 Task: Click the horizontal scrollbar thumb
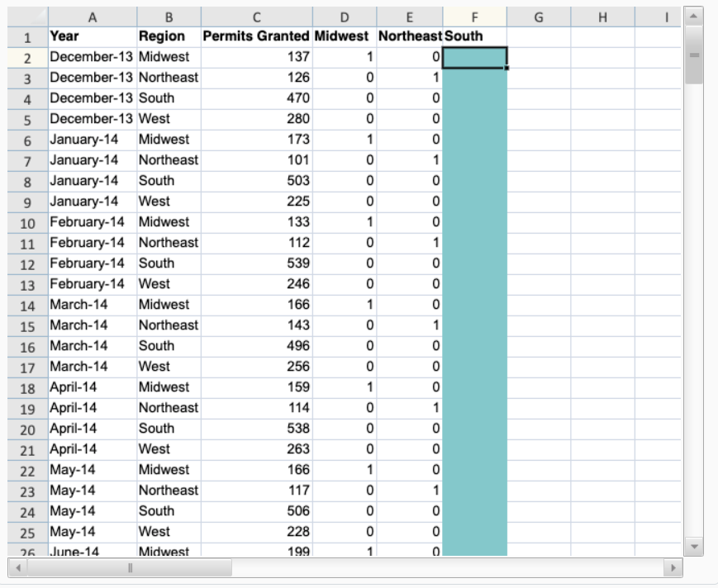[130, 568]
